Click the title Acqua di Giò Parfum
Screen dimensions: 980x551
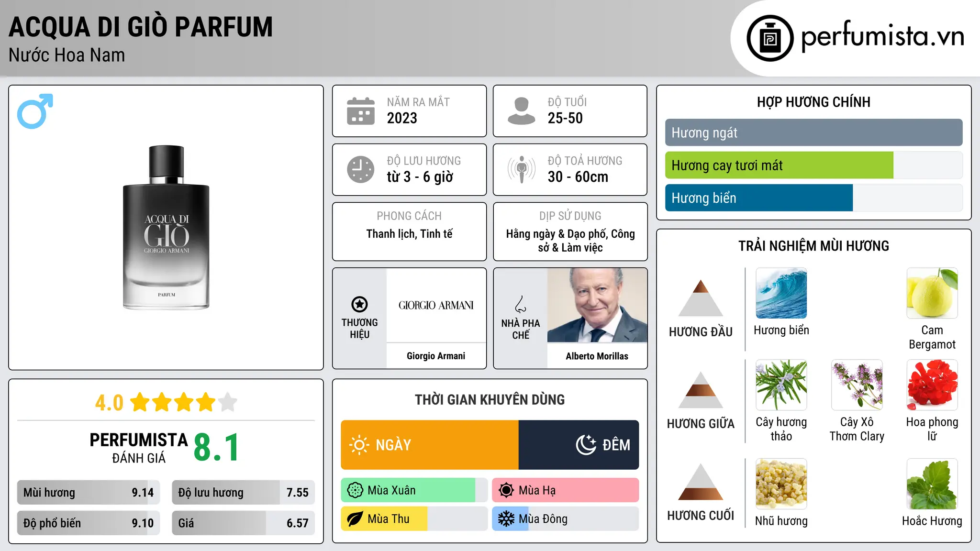[141, 27]
